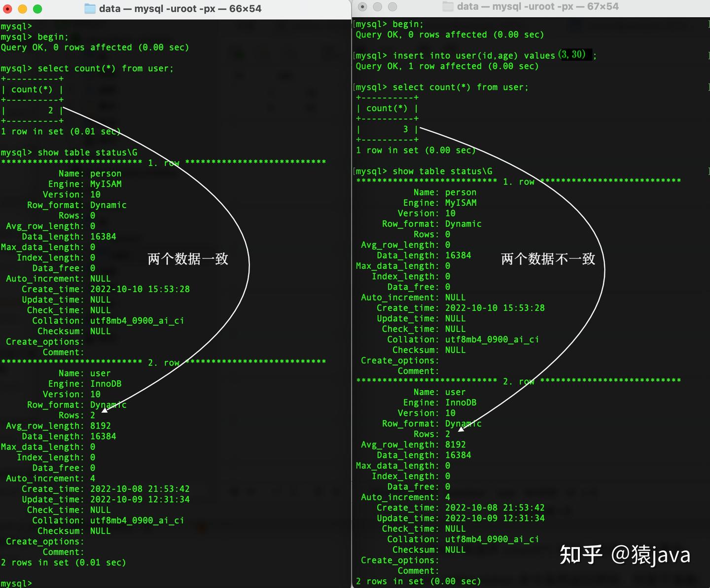Viewport: 710px width, 588px height.
Task: Click the '两个数据一致' annotation text
Action: tap(187, 258)
